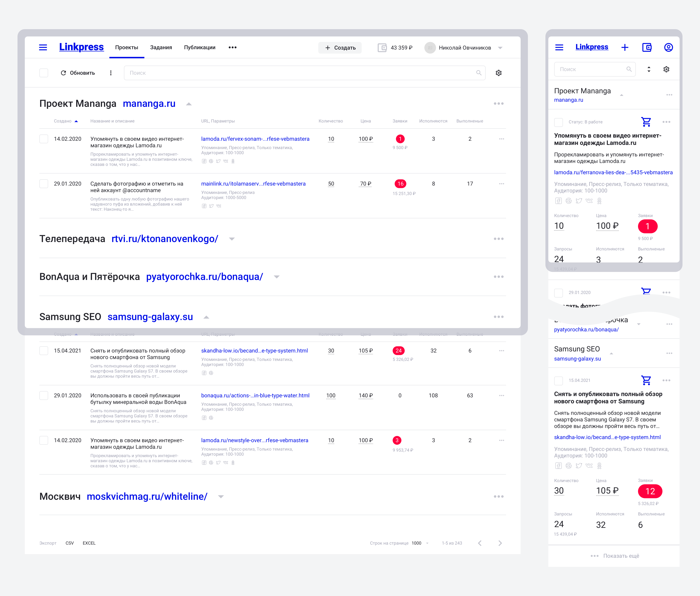Switch to the Задания tab

[x=161, y=47]
